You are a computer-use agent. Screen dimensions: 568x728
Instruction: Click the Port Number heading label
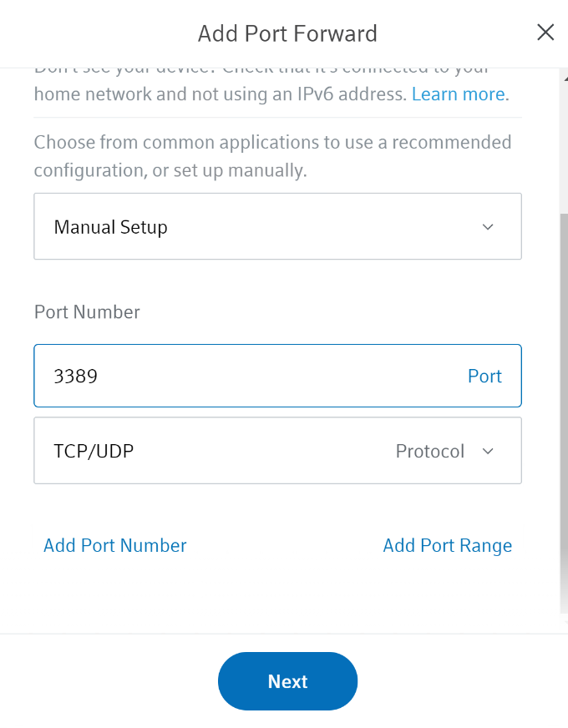(86, 311)
